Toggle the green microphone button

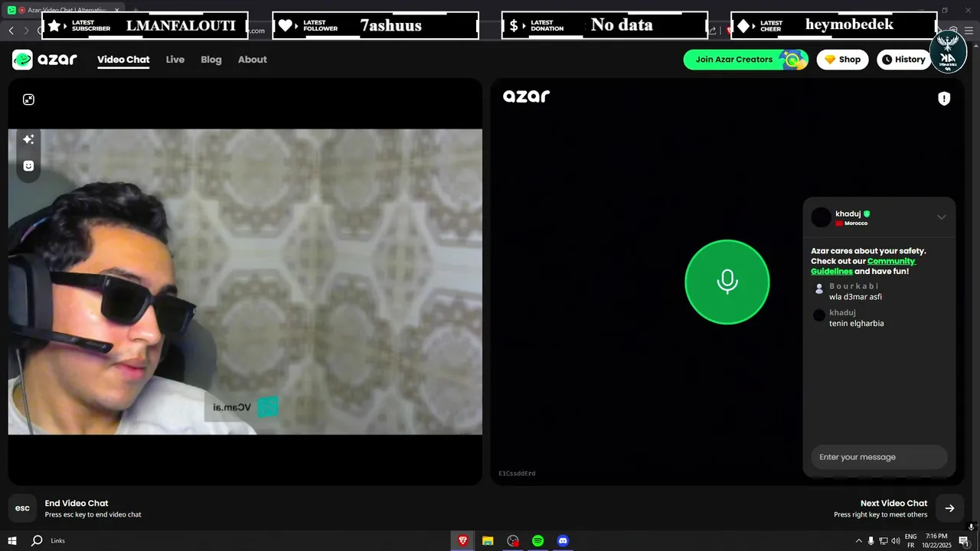tap(727, 282)
